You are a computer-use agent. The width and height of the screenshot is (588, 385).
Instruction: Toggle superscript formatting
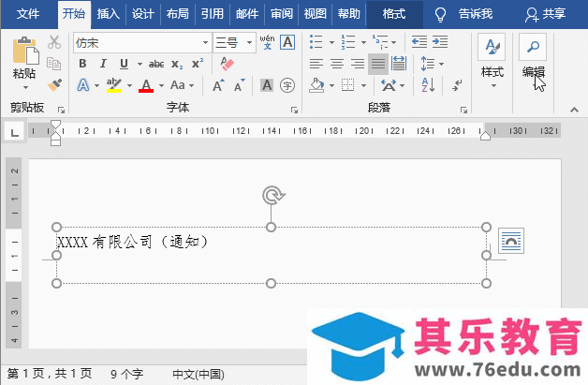198,63
